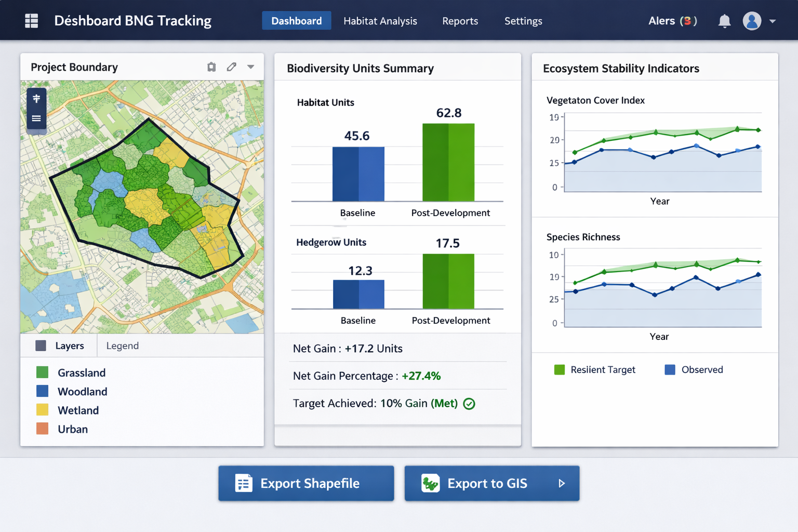798x532 pixels.
Task: Select the map crosshair tool
Action: coord(36,97)
